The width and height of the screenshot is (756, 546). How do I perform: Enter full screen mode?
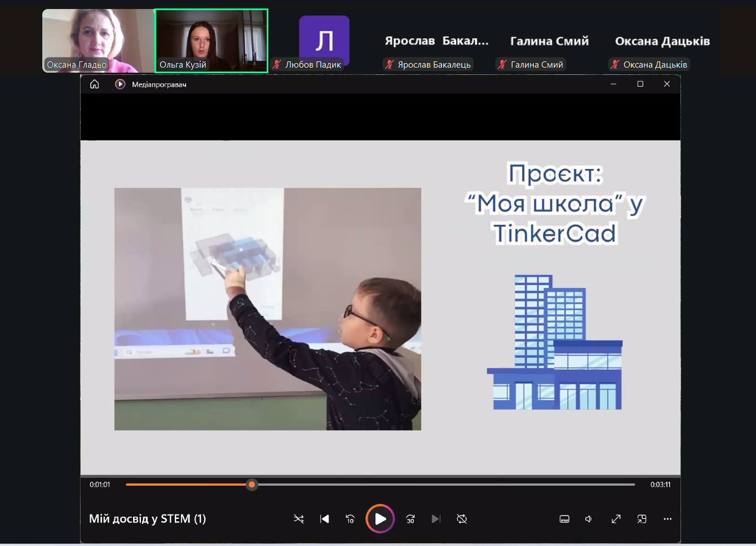click(616, 519)
